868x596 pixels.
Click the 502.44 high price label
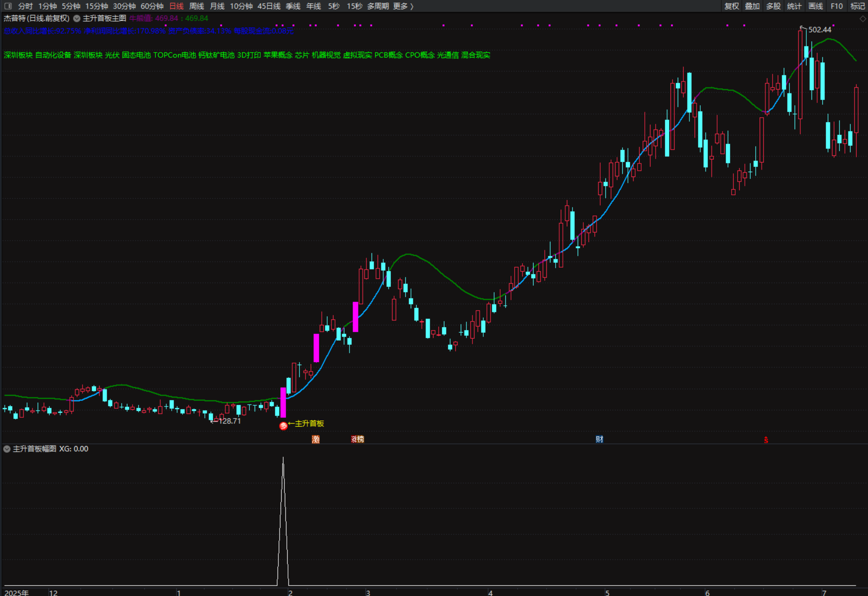pos(820,29)
